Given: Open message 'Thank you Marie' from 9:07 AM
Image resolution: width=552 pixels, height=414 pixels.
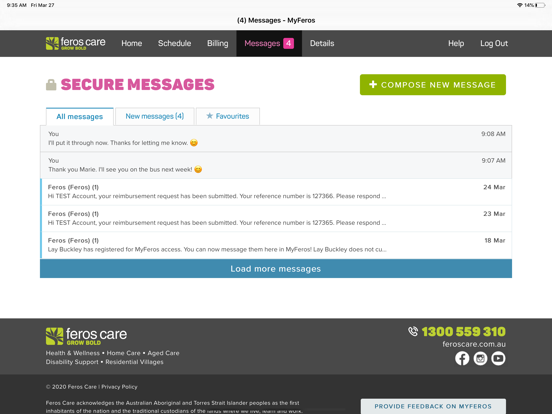Looking at the screenshot, I should click(276, 165).
